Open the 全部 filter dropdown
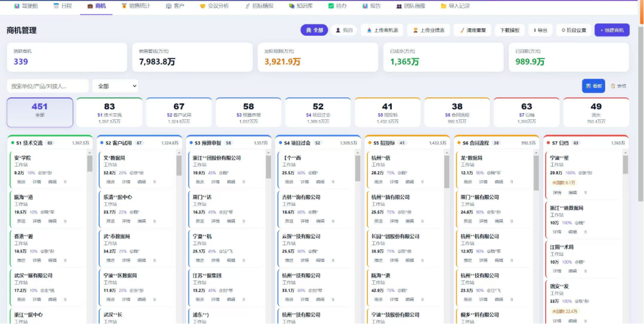644x324 pixels. pos(115,86)
